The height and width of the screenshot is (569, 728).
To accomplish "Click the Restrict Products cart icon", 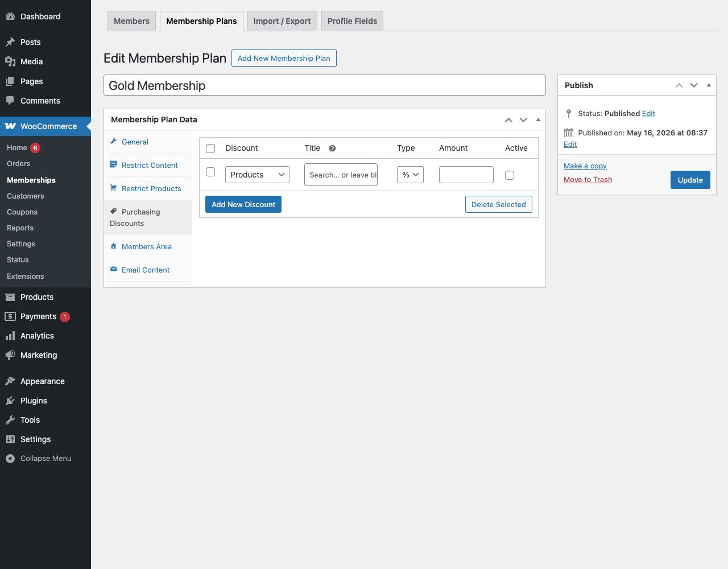I will point(113,188).
